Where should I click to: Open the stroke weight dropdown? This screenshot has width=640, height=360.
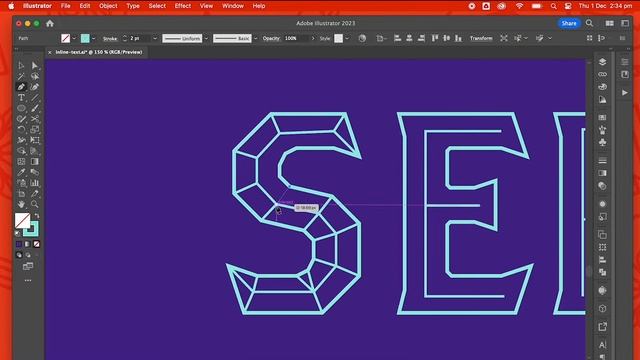coord(155,38)
